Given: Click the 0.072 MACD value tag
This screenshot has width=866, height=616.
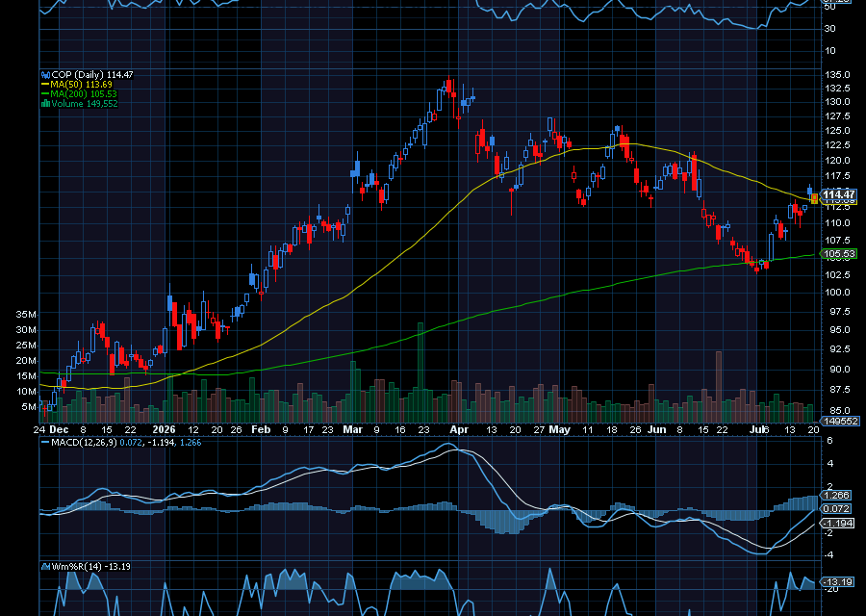Looking at the screenshot, I should point(837,508).
